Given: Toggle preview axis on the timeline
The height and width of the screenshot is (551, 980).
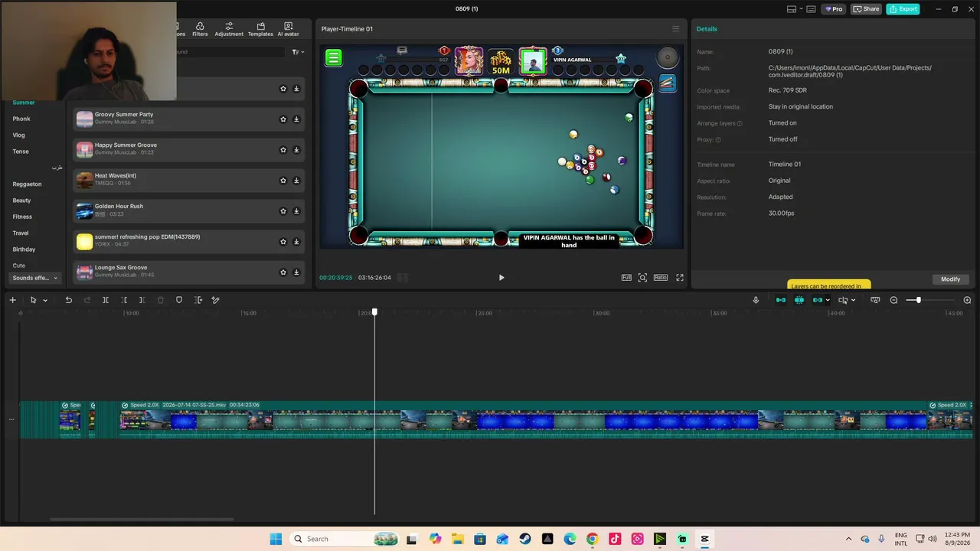Looking at the screenshot, I should 843,300.
